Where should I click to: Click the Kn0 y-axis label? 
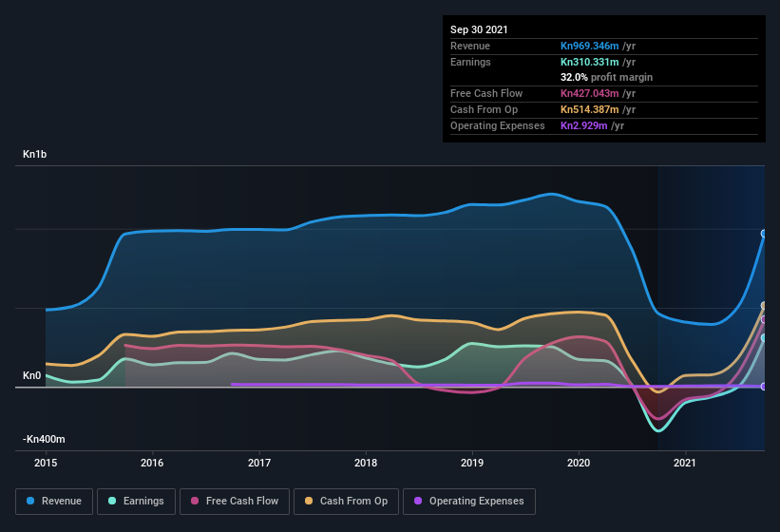32,375
